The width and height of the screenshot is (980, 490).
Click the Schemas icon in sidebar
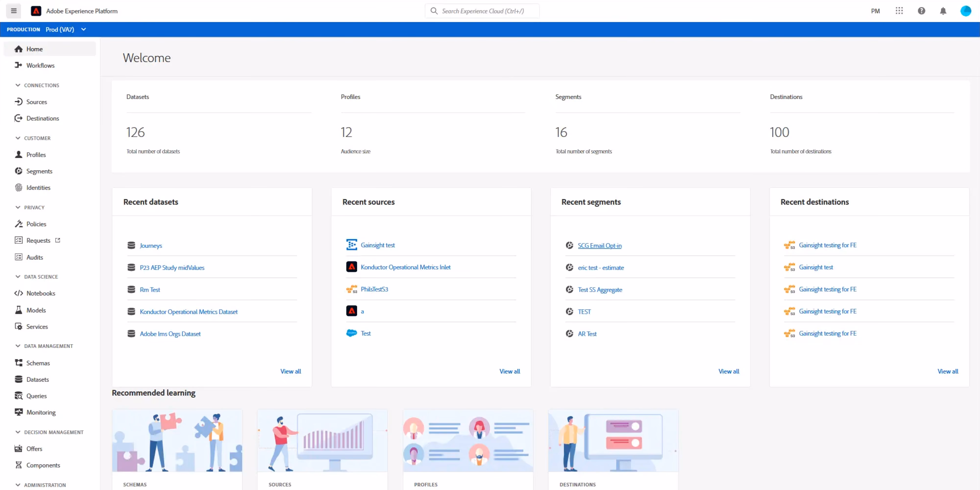[x=18, y=363]
